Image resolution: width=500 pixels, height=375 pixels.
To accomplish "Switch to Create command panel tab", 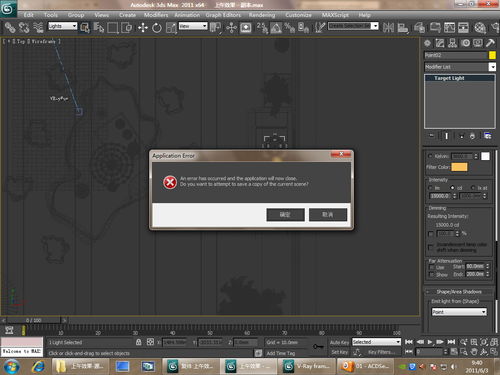I will pyautogui.click(x=428, y=43).
